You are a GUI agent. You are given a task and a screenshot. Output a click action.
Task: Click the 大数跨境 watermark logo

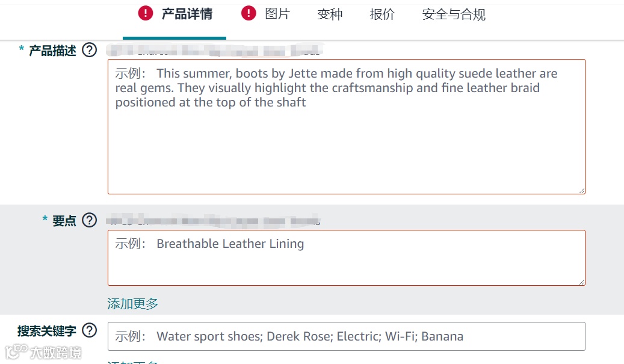tap(42, 351)
